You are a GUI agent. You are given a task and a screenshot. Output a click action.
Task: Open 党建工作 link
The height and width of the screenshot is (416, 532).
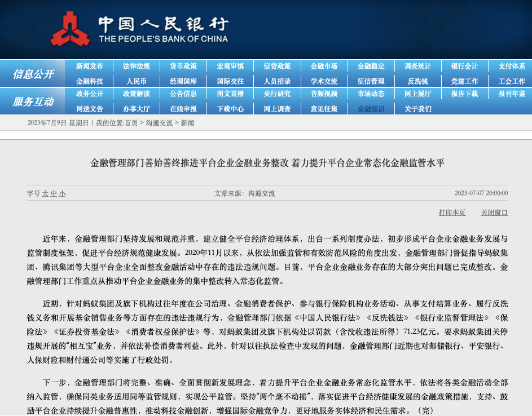point(464,81)
